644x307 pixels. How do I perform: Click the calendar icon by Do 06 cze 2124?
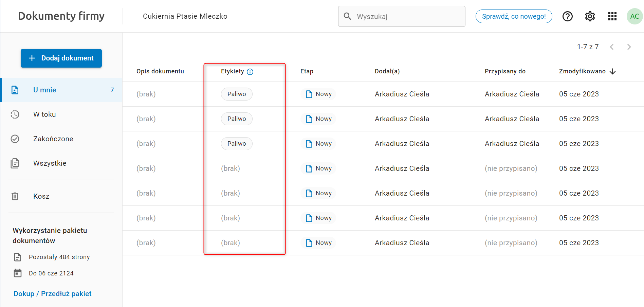click(18, 273)
